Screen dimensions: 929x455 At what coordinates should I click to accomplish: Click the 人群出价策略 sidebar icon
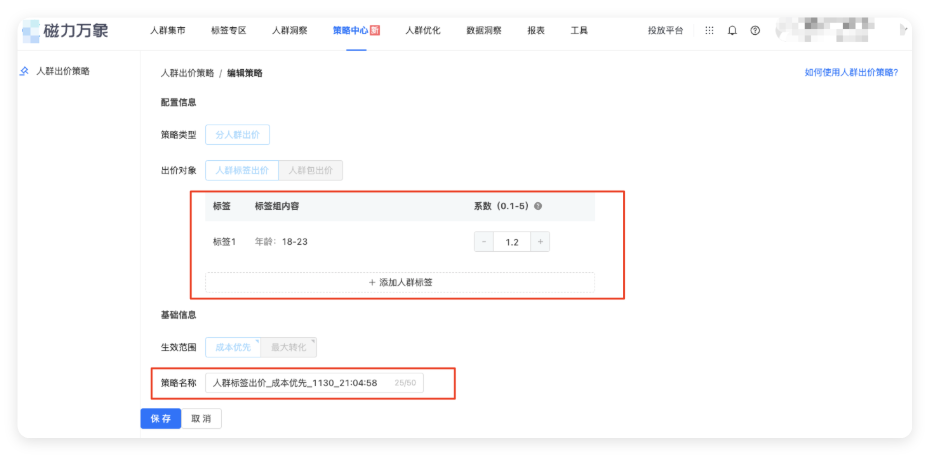[24, 71]
